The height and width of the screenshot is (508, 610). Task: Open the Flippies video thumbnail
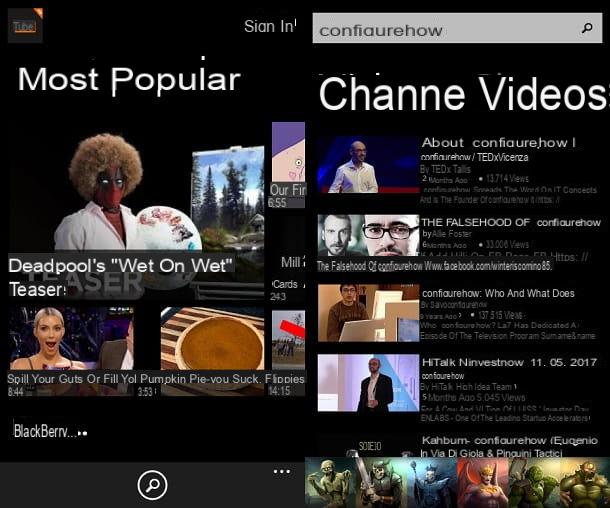click(x=288, y=340)
